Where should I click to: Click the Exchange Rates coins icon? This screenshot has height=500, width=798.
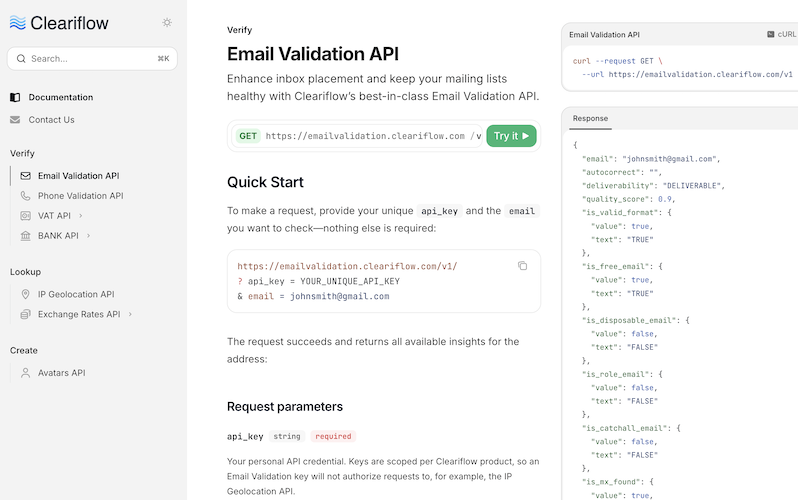tap(25, 314)
